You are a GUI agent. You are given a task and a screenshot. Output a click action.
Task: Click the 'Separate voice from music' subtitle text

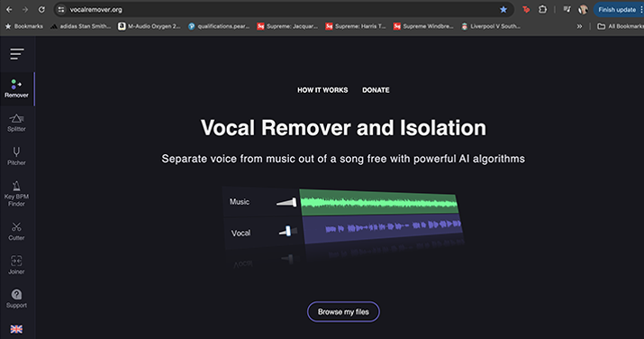click(343, 159)
